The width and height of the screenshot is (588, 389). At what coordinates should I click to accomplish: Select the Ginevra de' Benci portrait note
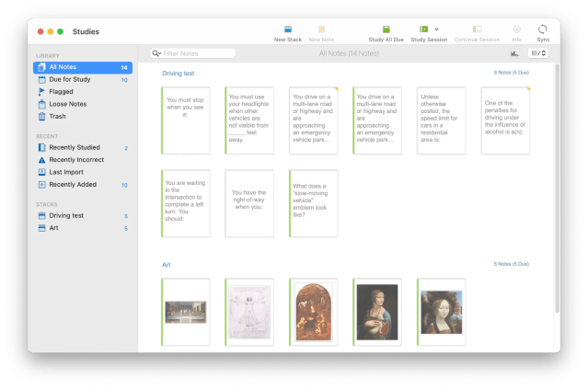click(x=442, y=312)
